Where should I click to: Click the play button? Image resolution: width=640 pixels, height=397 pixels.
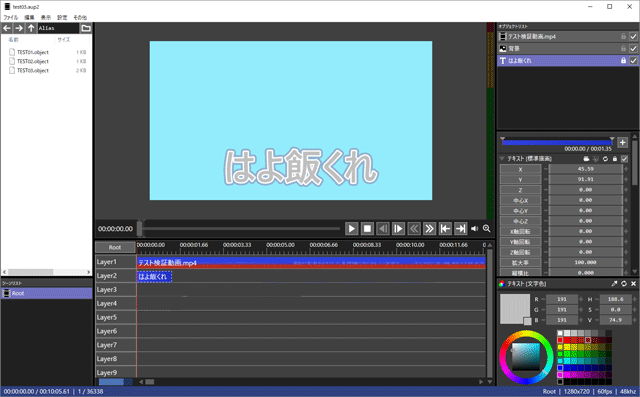(351, 228)
